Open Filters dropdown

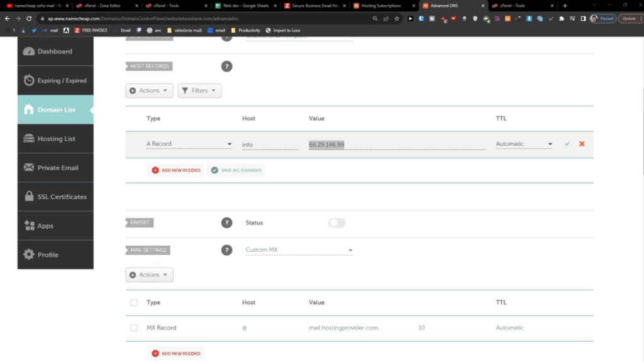click(199, 90)
